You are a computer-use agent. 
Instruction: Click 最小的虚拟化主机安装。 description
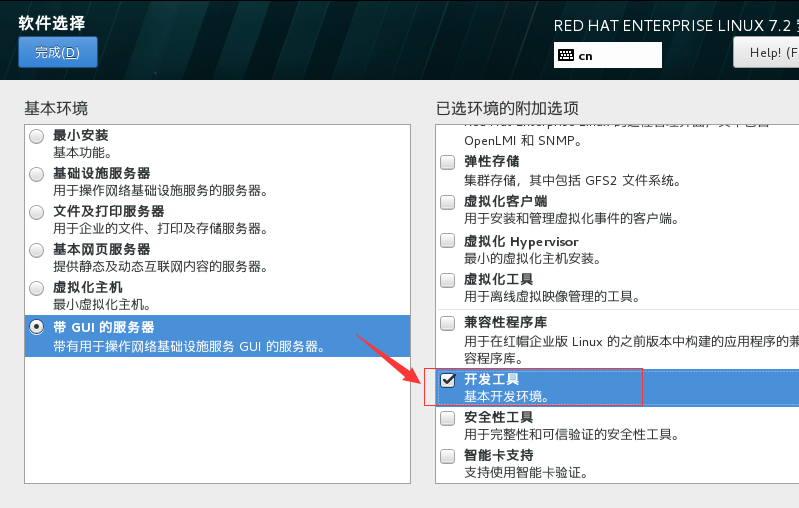tap(532, 259)
